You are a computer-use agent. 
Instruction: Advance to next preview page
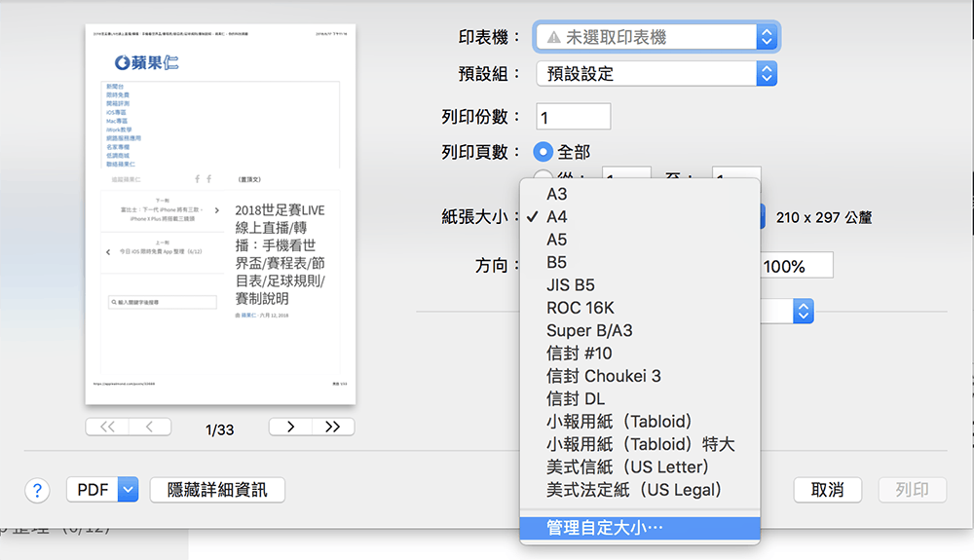289,427
